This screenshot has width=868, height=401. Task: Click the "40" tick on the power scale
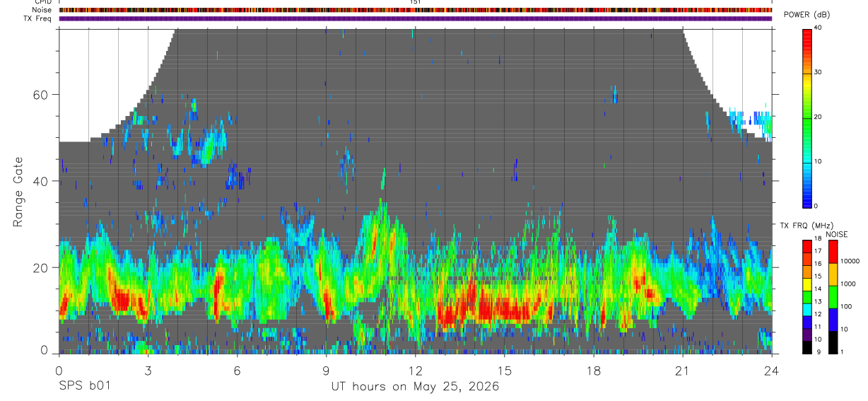click(x=818, y=28)
